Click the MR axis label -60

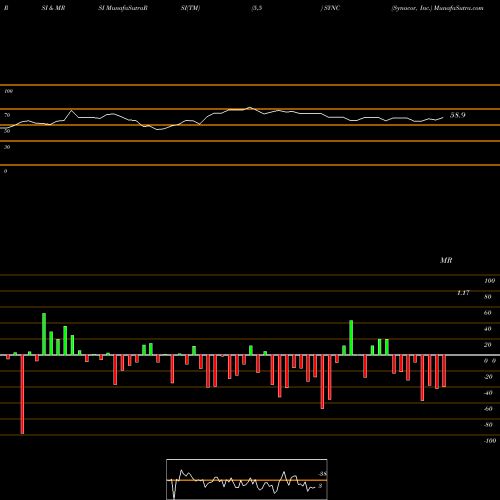[x=488, y=409]
